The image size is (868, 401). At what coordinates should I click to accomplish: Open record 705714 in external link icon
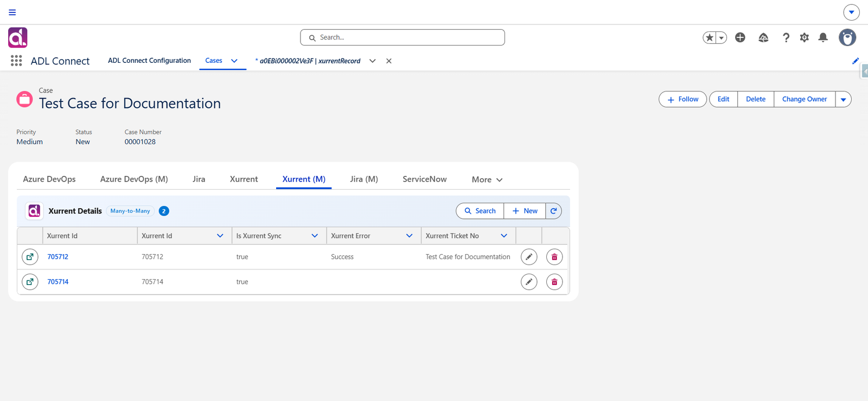pos(30,282)
